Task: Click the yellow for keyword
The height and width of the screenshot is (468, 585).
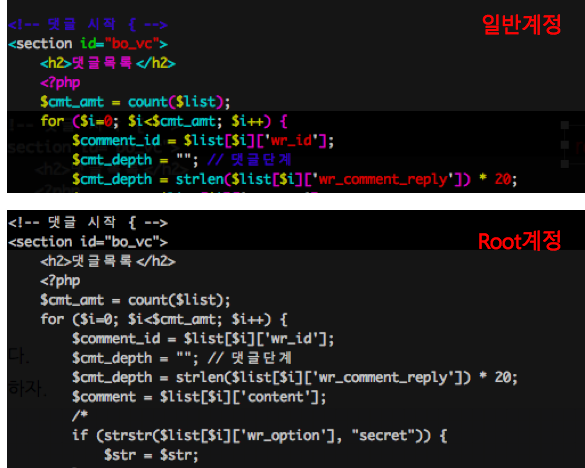Action: pyautogui.click(x=52, y=121)
